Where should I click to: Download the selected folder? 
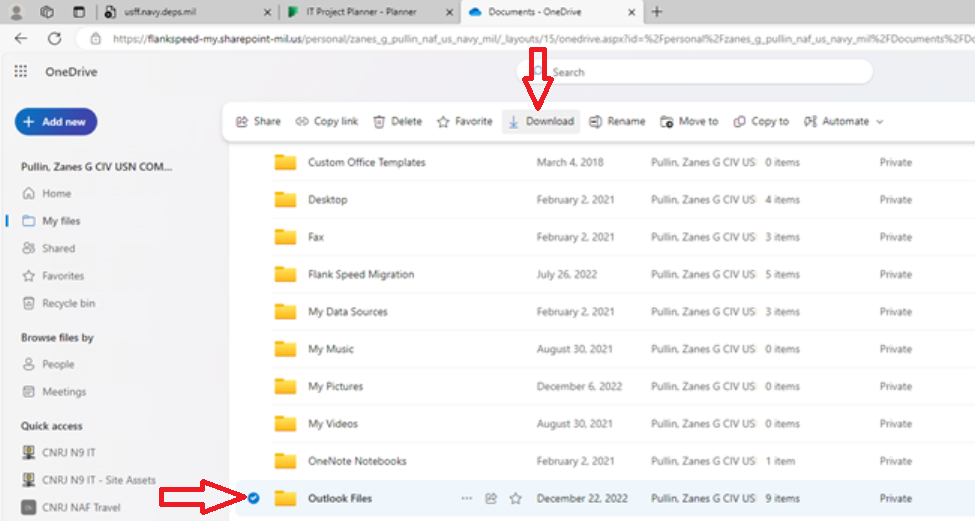(541, 121)
